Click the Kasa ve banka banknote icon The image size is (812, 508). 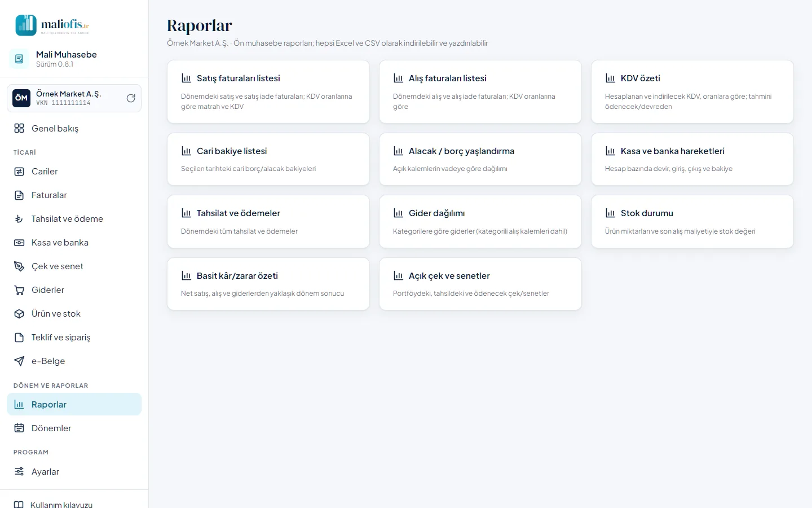[19, 243]
